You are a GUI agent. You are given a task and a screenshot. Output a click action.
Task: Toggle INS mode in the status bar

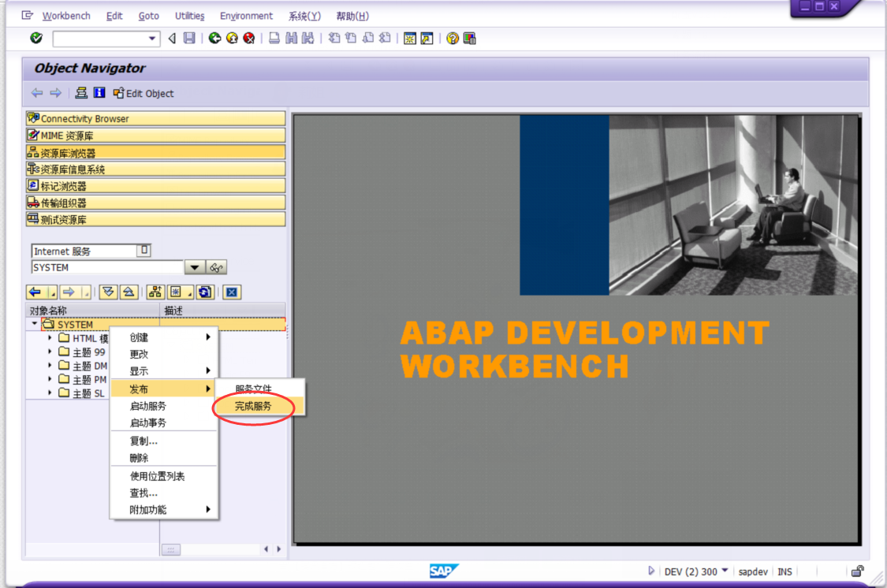[785, 571]
